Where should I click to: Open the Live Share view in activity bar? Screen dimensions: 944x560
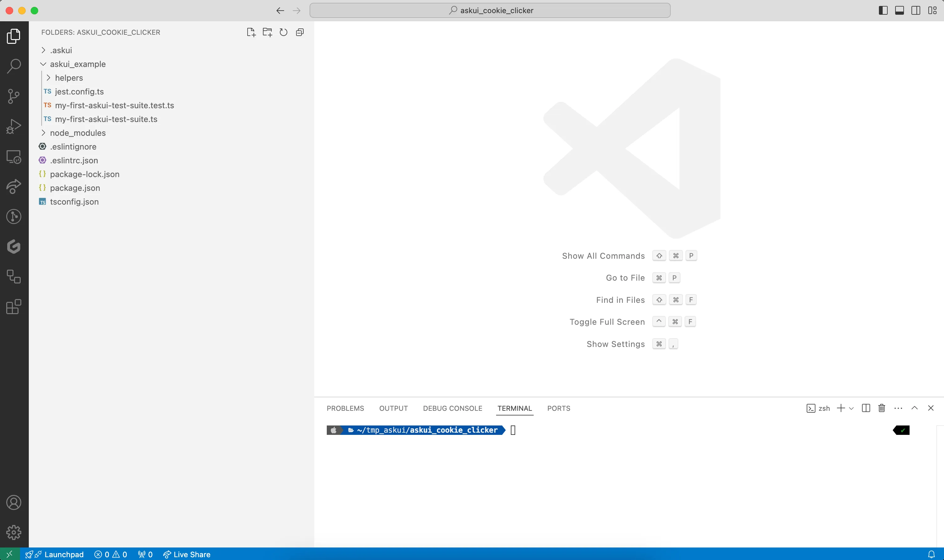point(14,186)
